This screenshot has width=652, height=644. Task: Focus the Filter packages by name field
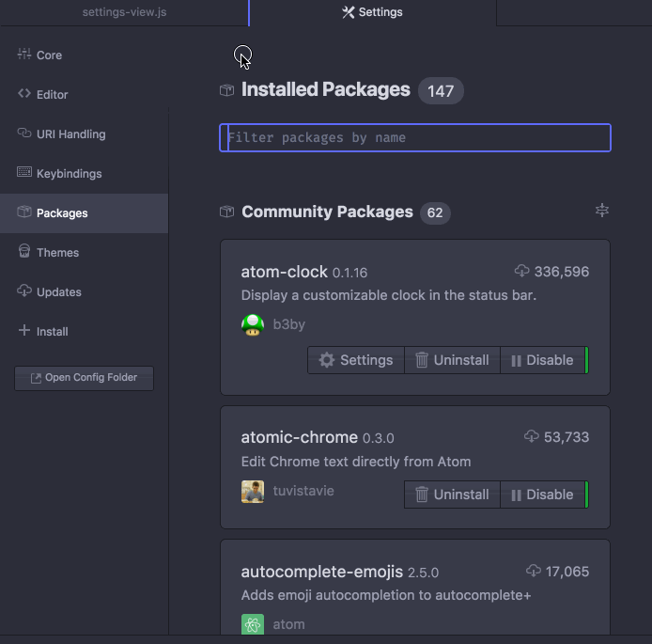coord(415,137)
